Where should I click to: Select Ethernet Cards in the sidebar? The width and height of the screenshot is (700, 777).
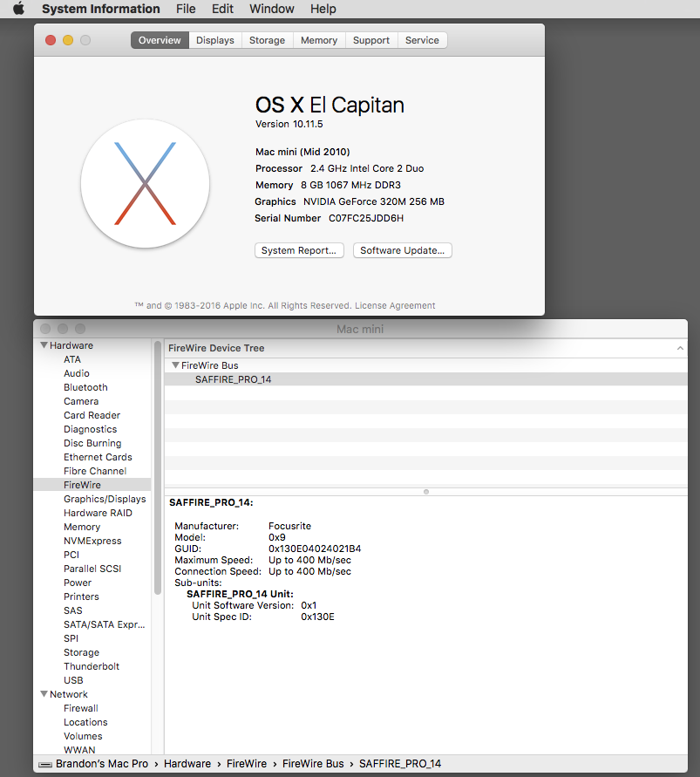(99, 457)
